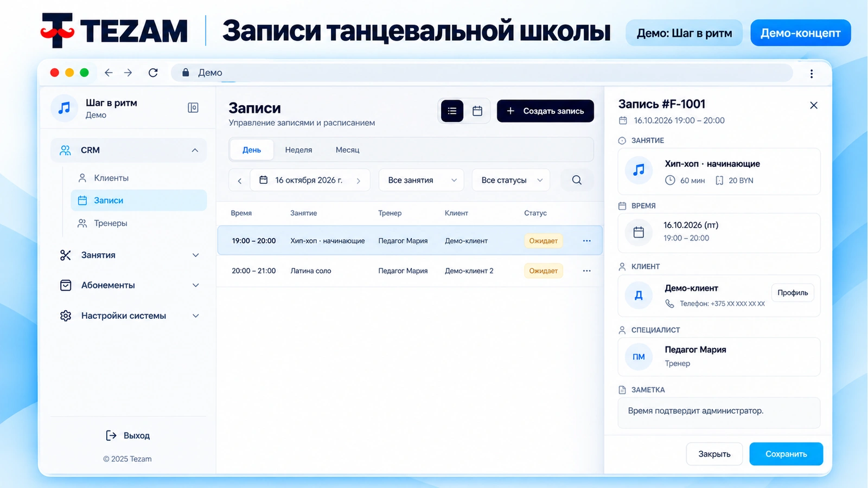
Task: Click the browser back arrow
Action: click(108, 73)
